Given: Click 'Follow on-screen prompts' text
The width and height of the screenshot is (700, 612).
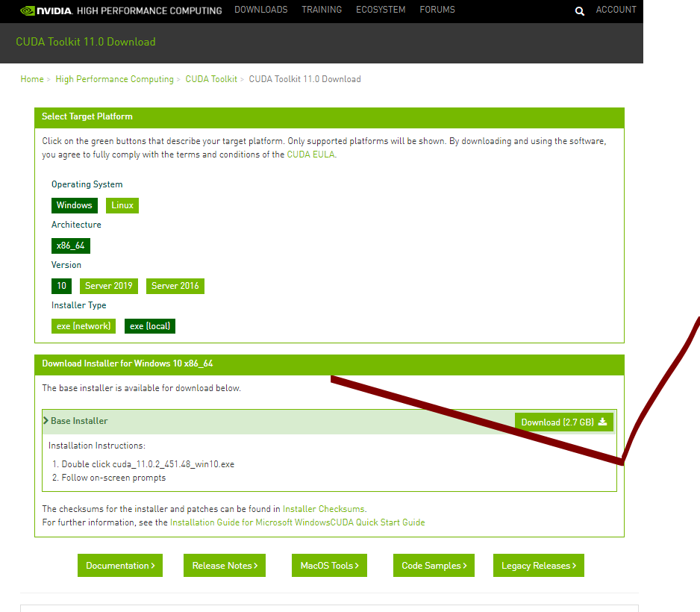Looking at the screenshot, I should point(113,478).
